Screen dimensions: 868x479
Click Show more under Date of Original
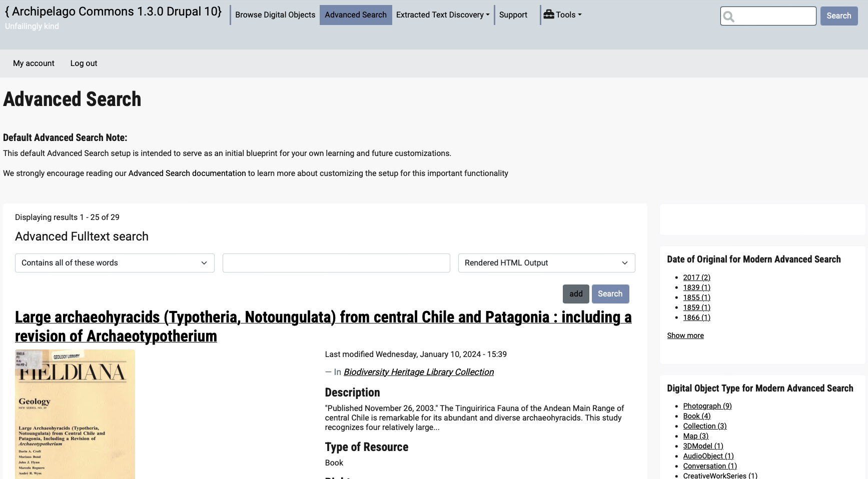[x=685, y=335]
